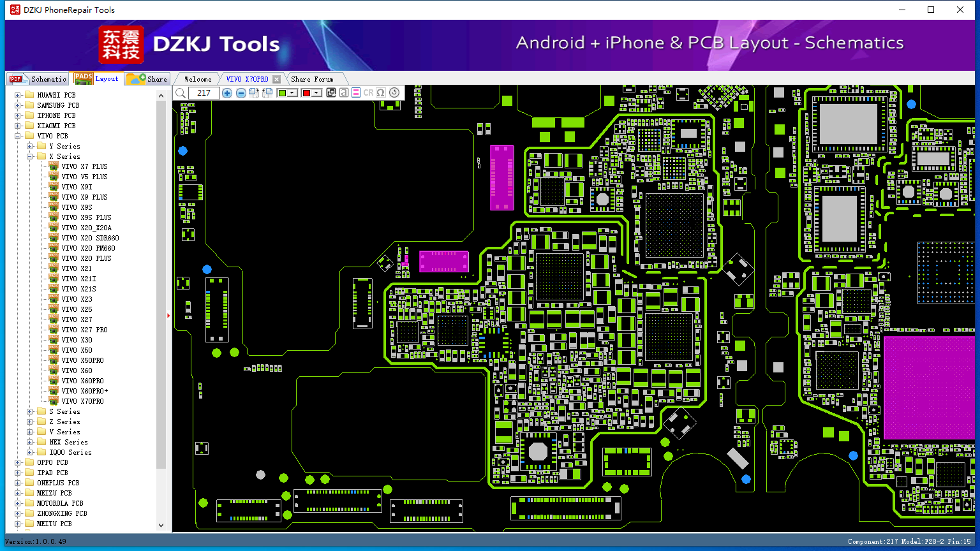Screen dimensions: 980x551
Task: Click the circular reset view icon
Action: (394, 92)
